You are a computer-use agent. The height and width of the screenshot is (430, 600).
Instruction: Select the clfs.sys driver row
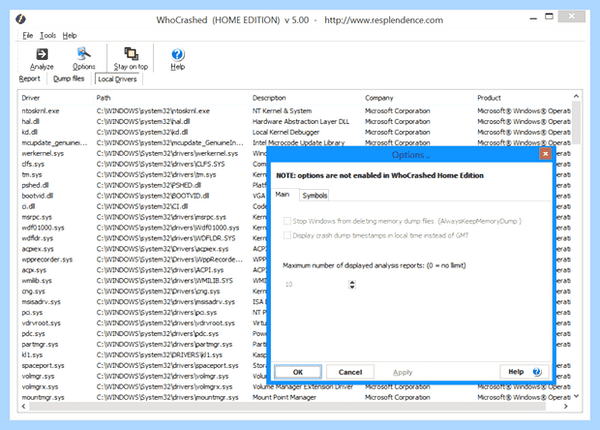click(143, 164)
